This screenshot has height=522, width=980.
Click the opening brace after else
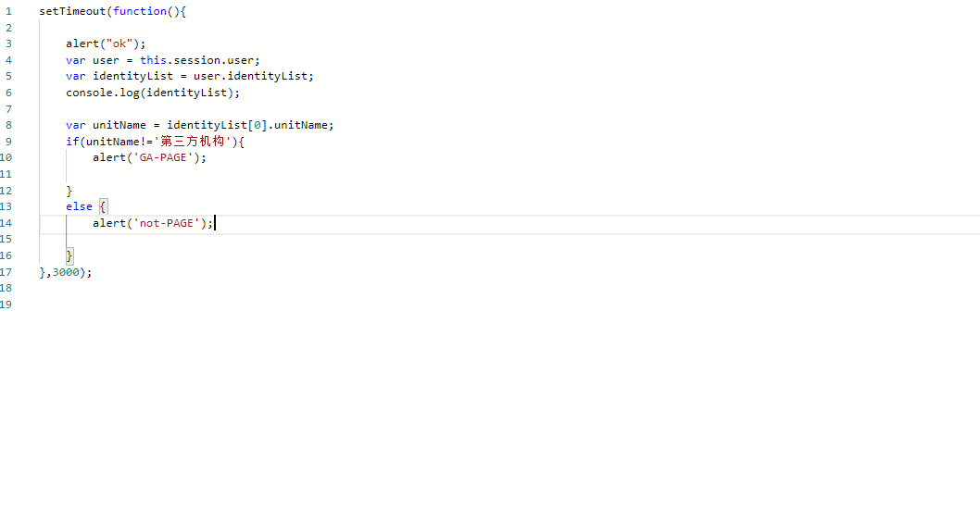point(103,206)
